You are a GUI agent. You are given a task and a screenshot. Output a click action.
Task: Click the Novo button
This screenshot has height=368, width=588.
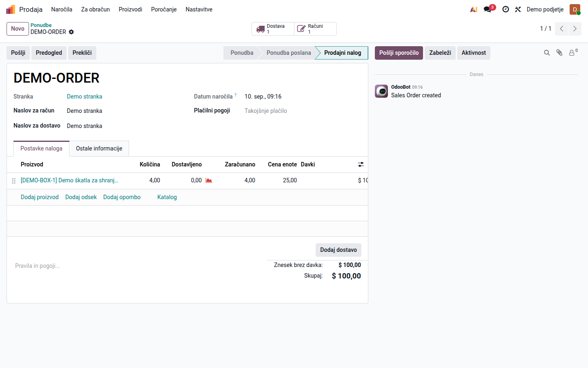(18, 29)
